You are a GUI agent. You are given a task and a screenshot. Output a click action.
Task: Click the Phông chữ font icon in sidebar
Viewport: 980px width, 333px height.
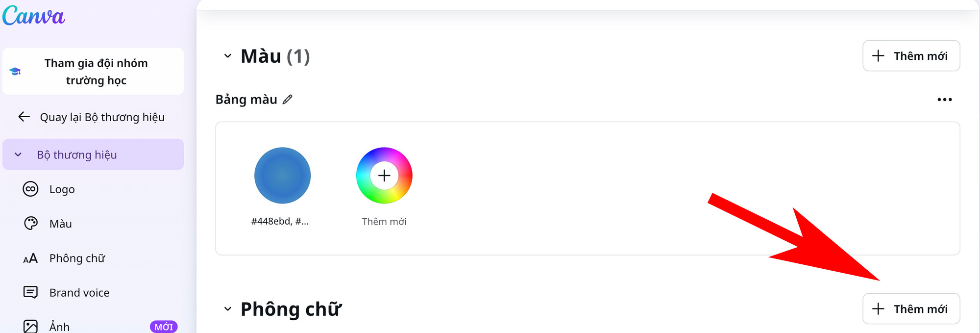click(30, 258)
